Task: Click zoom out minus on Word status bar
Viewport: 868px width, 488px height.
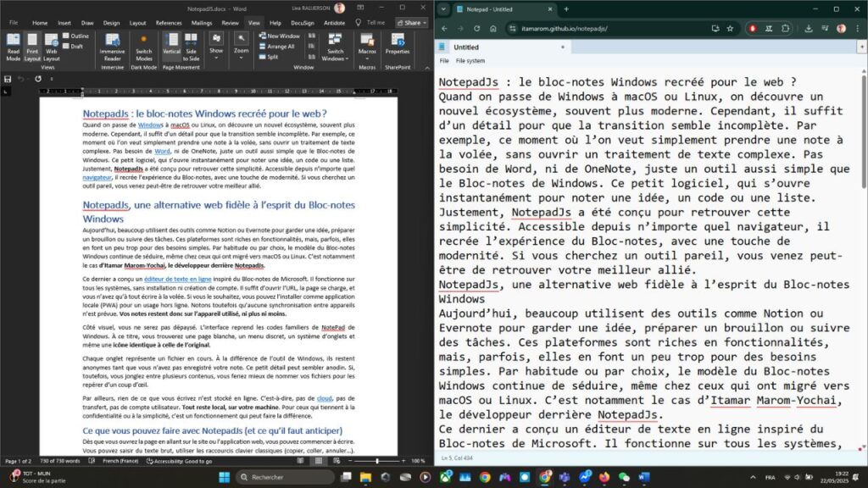Action: [x=350, y=461]
